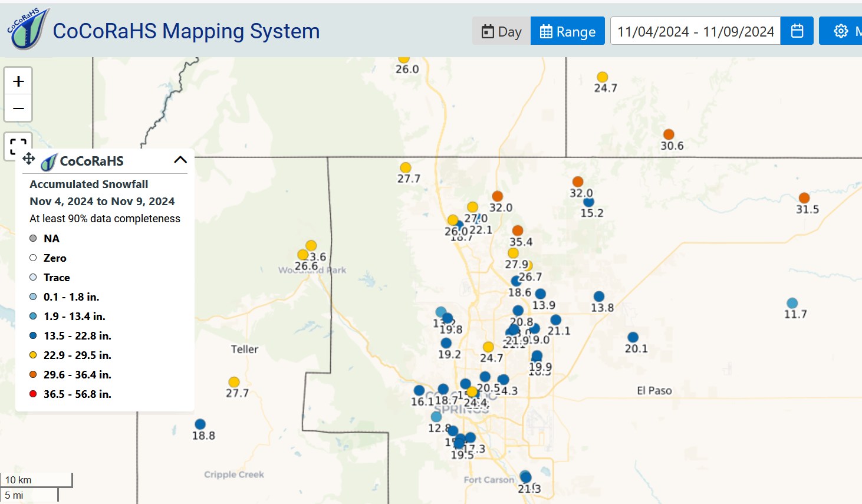Screen dimensions: 862x504
Task: Click the El Paso county label
Action: click(x=654, y=390)
